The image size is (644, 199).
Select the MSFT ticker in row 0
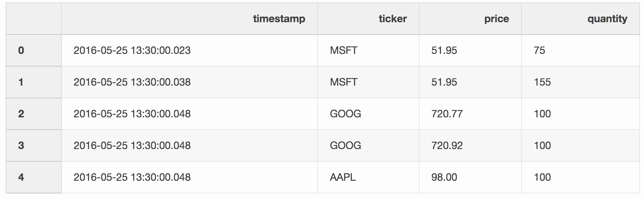point(343,50)
